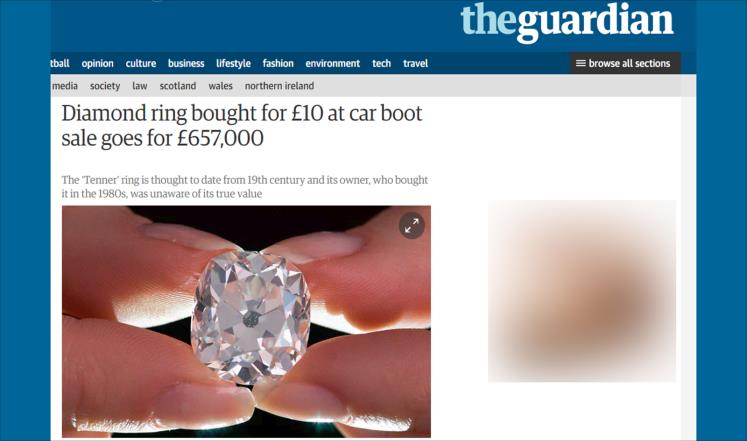Go to the opinion section
Image resolution: width=747 pixels, height=441 pixels.
click(x=97, y=63)
